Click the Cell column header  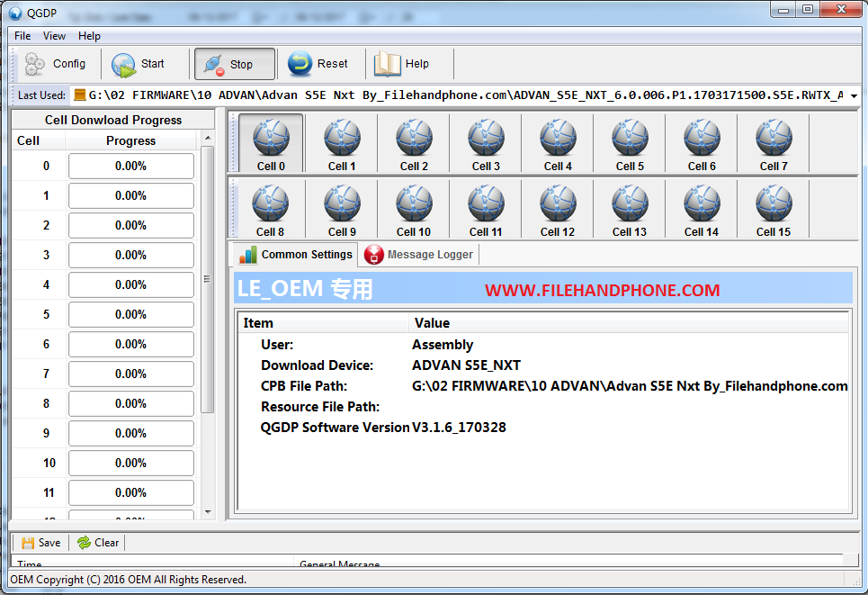(38, 140)
